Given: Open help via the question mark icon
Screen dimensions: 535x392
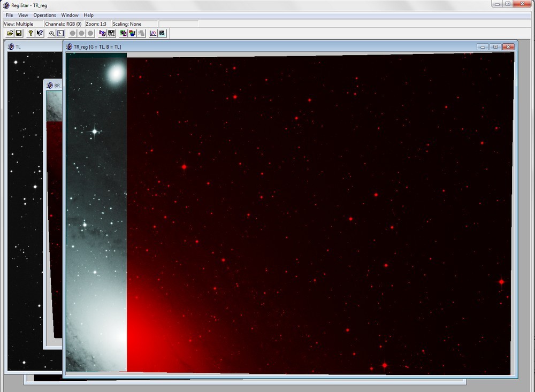Looking at the screenshot, I should pyautogui.click(x=30, y=33).
